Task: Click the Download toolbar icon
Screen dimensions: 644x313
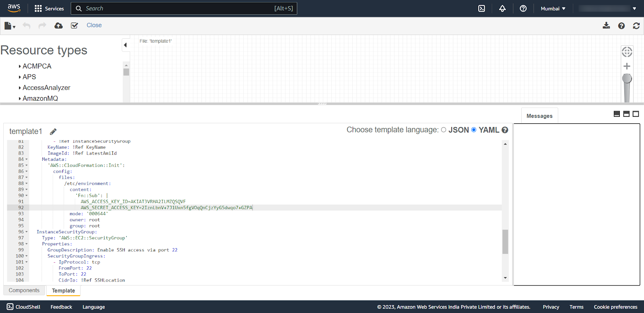Action: (x=606, y=25)
